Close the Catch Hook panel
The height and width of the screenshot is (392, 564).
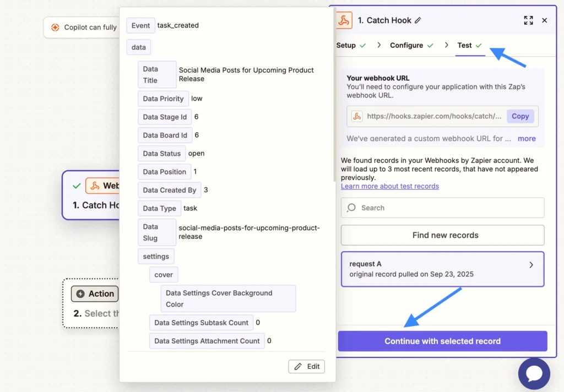pyautogui.click(x=544, y=20)
